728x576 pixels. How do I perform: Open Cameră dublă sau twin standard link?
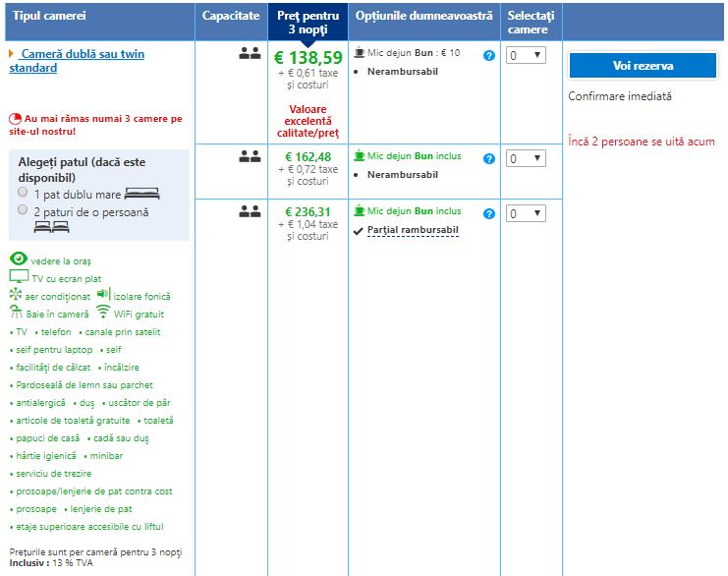pyautogui.click(x=77, y=61)
